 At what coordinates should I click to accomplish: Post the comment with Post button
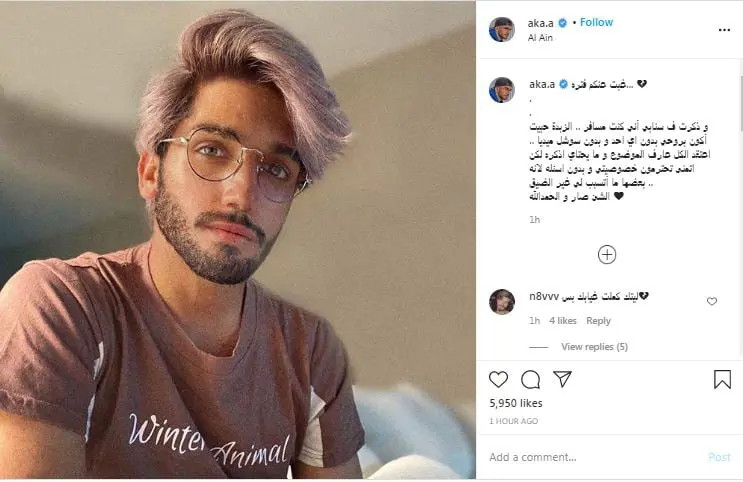click(x=719, y=457)
